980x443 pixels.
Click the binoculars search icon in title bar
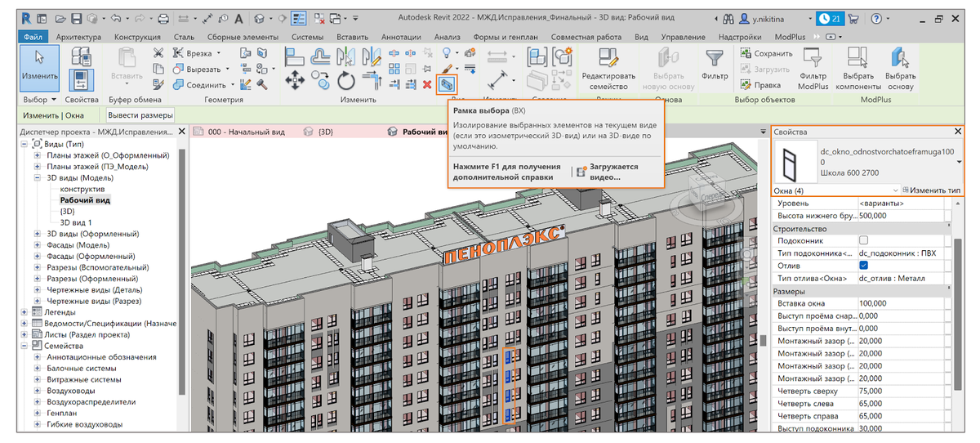[x=729, y=18]
